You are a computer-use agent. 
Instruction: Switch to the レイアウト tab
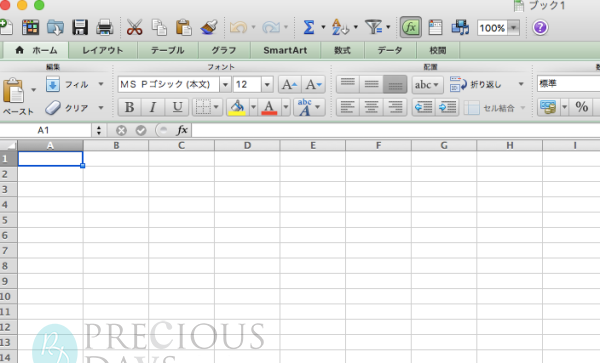tap(103, 50)
